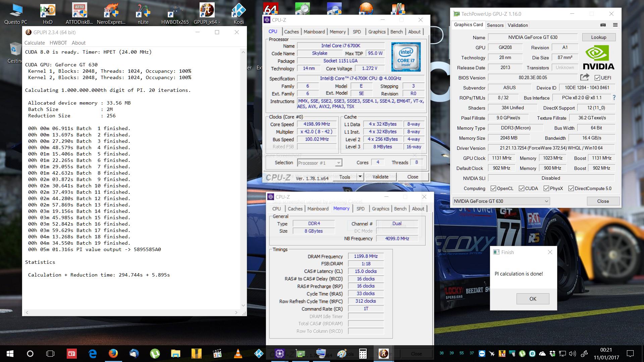The image size is (644, 362).
Task: Open Firefox from the taskbar
Action: [113, 353]
